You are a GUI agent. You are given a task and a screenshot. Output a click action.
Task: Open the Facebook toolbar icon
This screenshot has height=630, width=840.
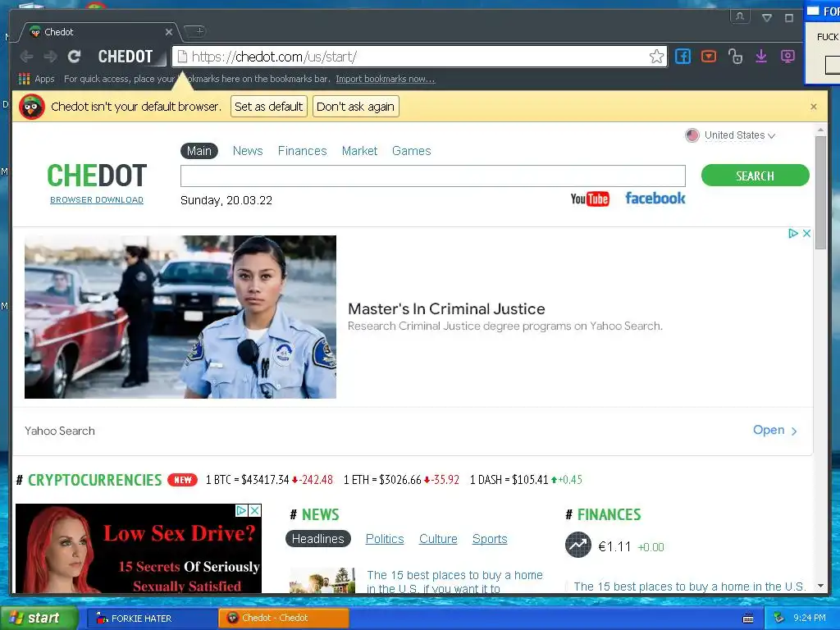click(x=682, y=57)
